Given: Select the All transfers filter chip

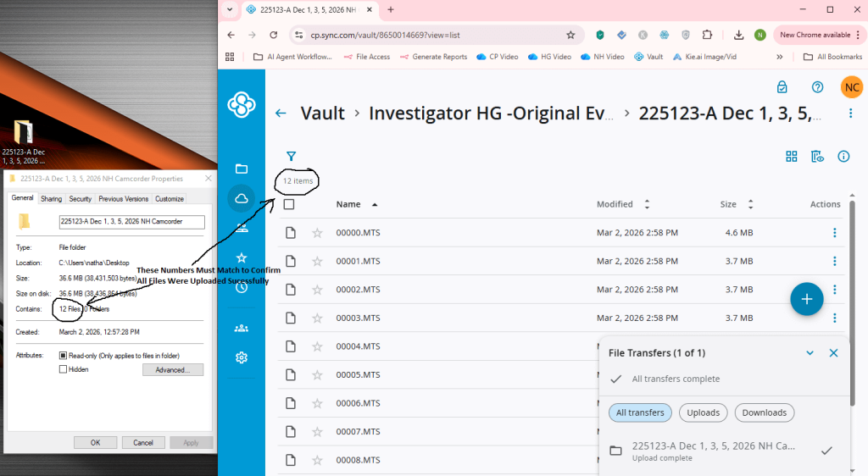Looking at the screenshot, I should pyautogui.click(x=640, y=413).
